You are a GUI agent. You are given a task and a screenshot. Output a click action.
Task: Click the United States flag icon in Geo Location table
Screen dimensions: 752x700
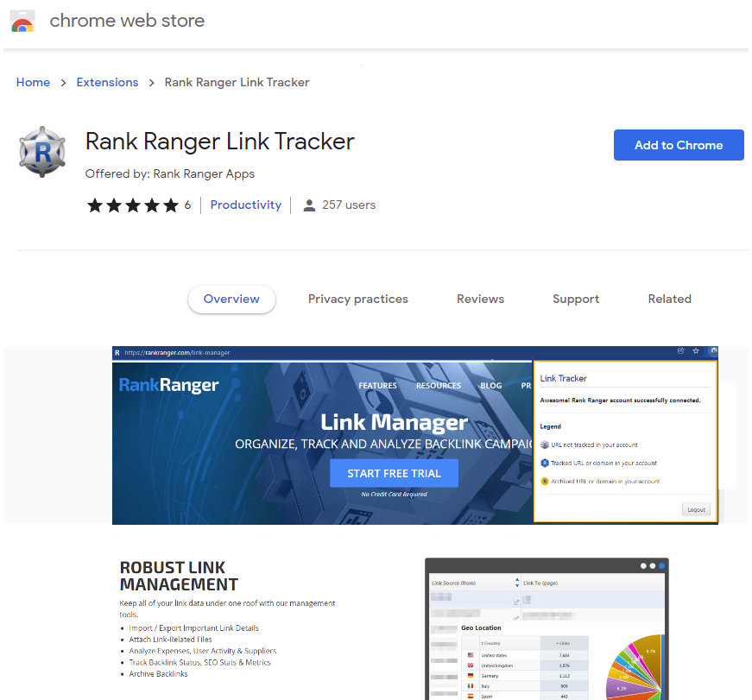tap(471, 655)
